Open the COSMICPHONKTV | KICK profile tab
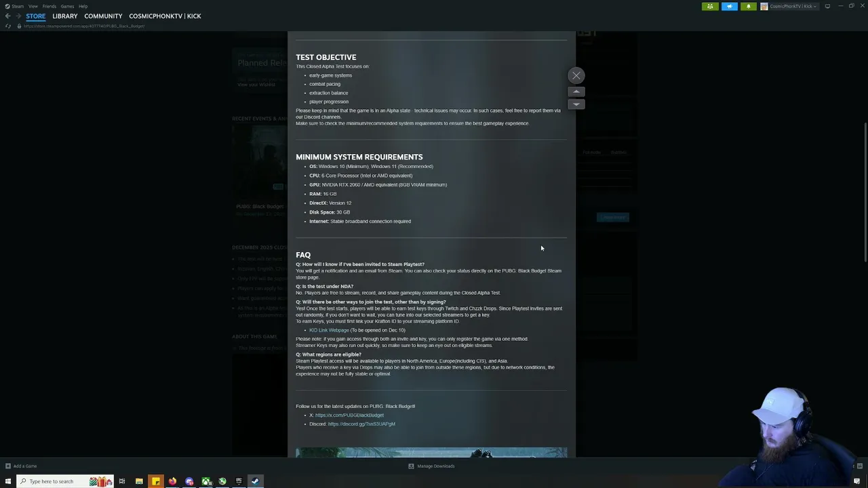This screenshot has height=488, width=868. tap(165, 16)
